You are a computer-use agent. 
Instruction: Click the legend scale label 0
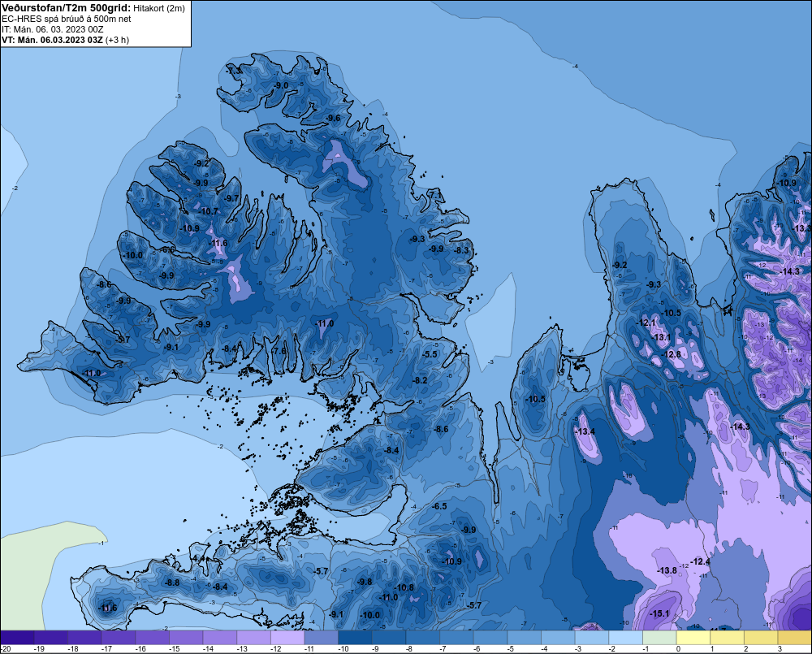(x=678, y=649)
